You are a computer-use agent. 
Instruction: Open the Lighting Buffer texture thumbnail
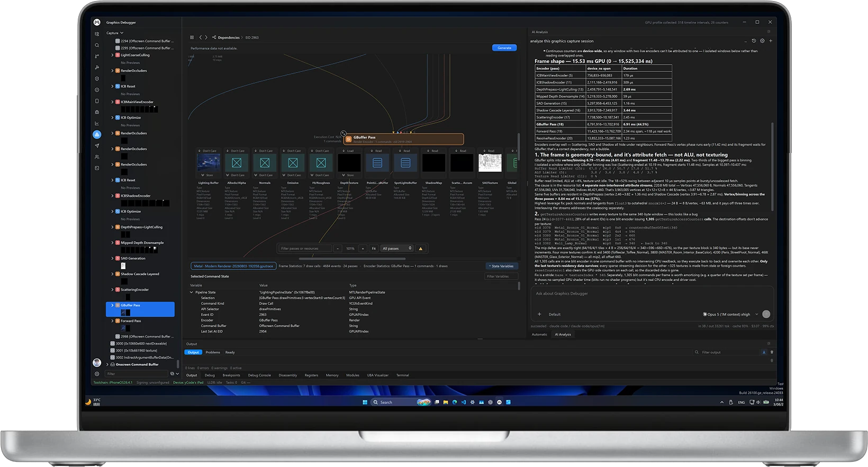(209, 163)
